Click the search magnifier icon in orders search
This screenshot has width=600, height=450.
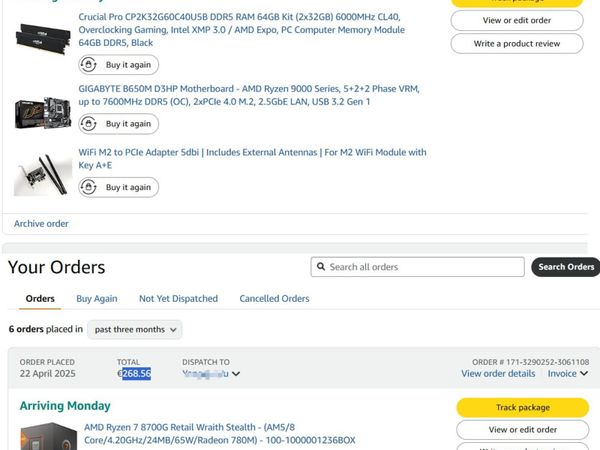[x=320, y=267]
